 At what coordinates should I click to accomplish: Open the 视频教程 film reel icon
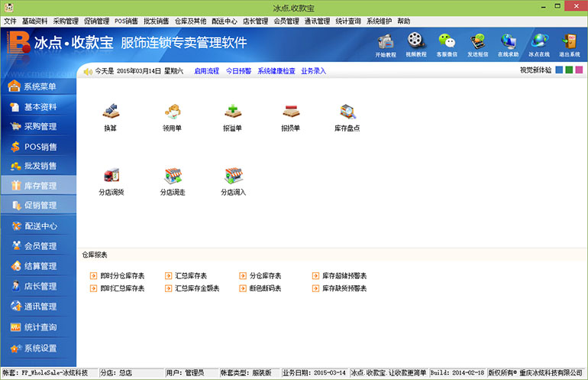pos(416,45)
